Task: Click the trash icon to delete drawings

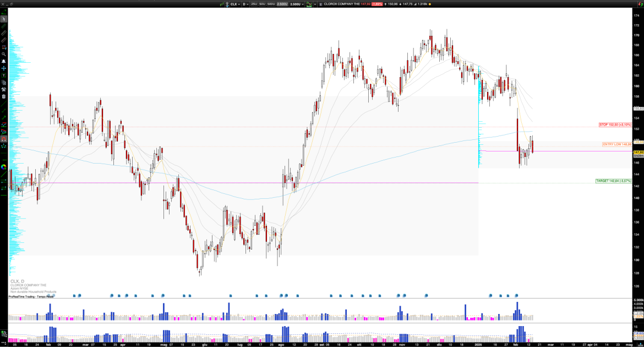Action: 3,95
